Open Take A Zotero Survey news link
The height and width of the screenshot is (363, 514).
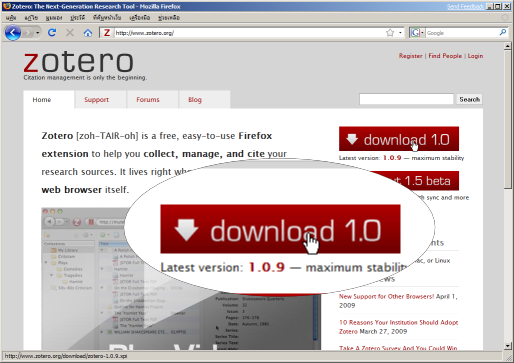click(x=398, y=348)
